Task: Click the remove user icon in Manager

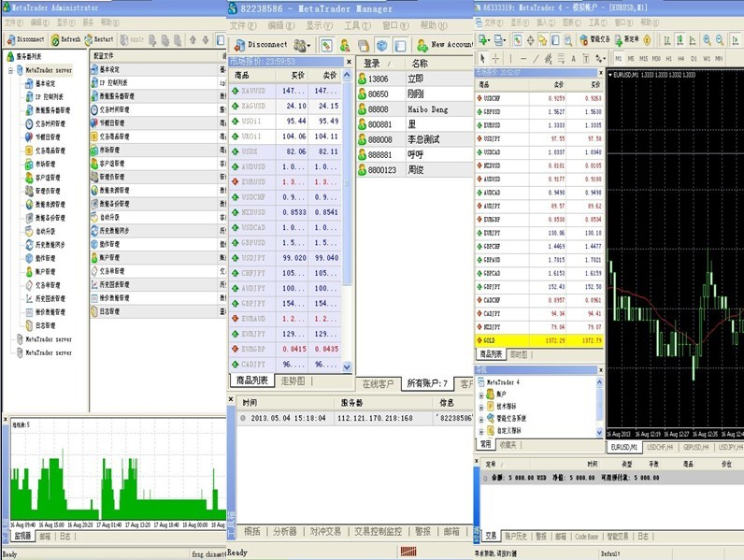Action: pos(345,46)
